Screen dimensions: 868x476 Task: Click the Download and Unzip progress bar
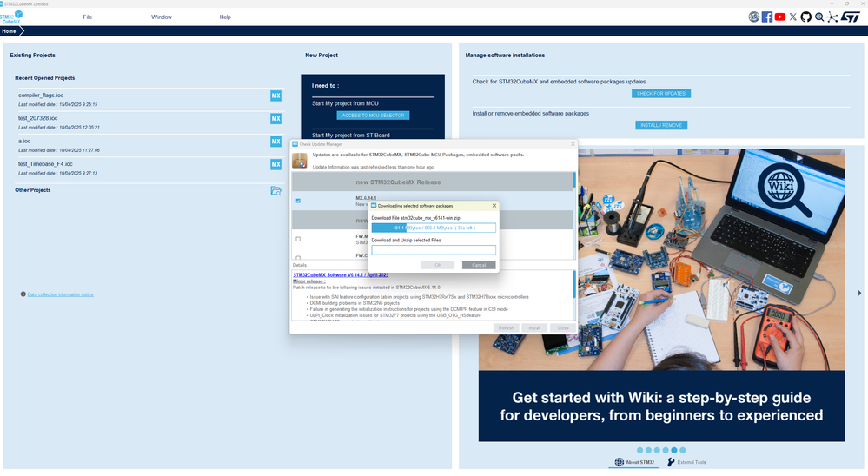434,250
